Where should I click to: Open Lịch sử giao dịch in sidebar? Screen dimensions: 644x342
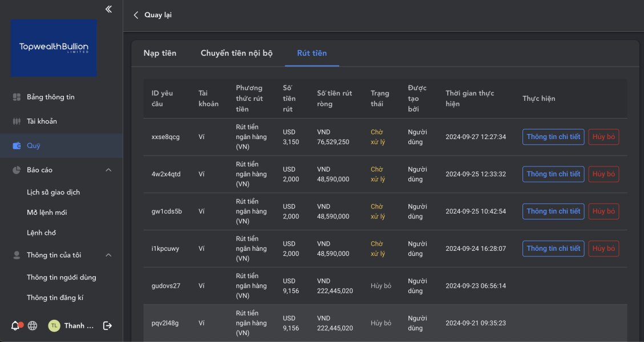tap(53, 192)
